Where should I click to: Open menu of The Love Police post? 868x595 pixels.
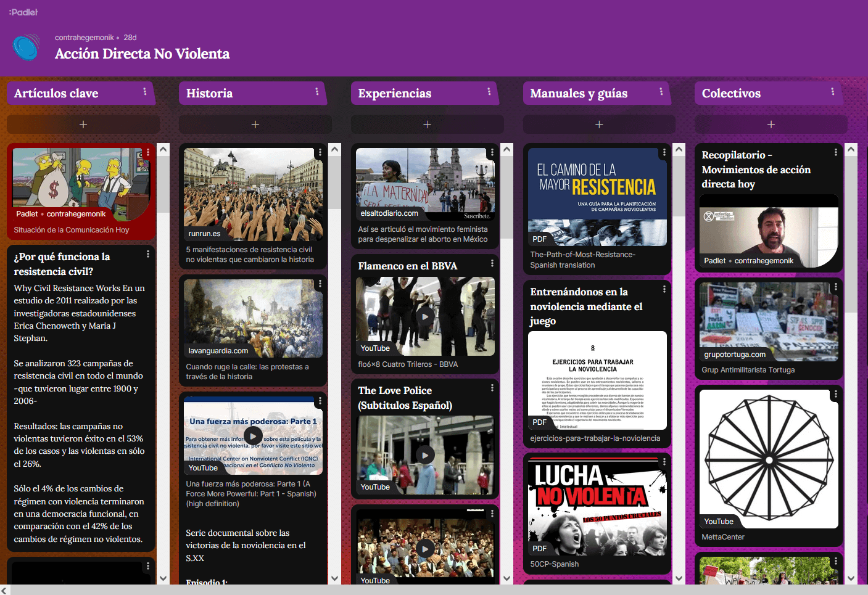pyautogui.click(x=492, y=388)
